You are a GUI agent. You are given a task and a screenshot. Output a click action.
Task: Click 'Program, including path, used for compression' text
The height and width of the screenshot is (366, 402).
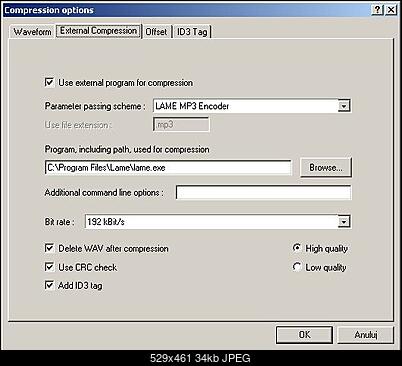pos(127,149)
